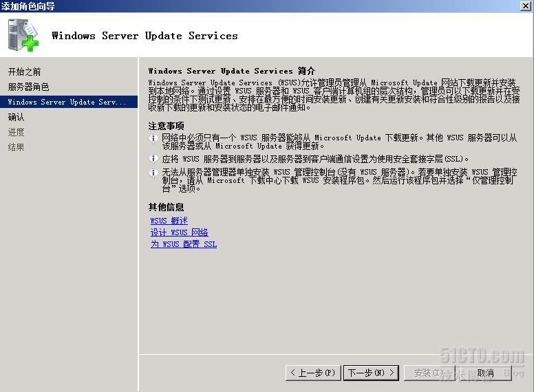The image size is (534, 392).
Task: Click the 添加角色向导 title bar text
Action: point(28,6)
